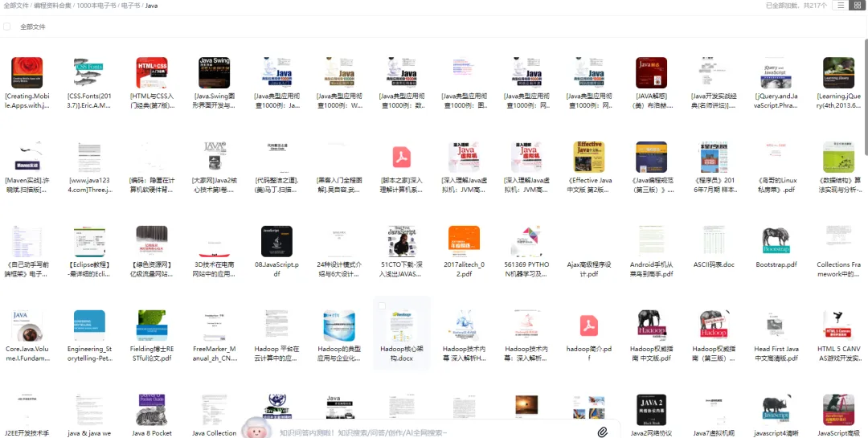The width and height of the screenshot is (868, 438).
Task: Check the Hadoop核心架构.docx file checkbox
Action: (382, 305)
